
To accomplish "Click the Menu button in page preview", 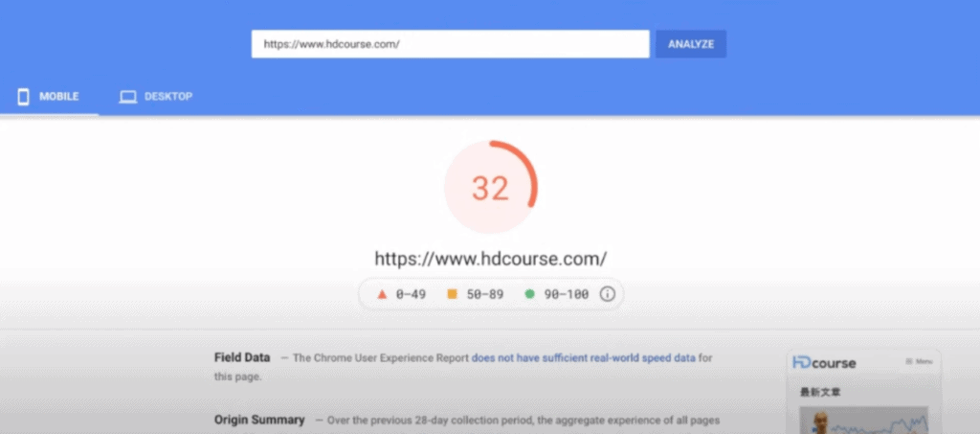I will (919, 361).
